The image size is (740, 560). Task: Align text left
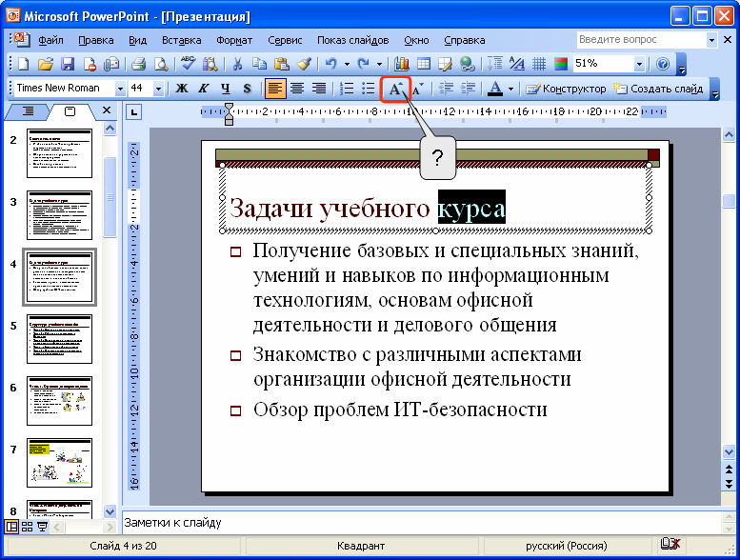coord(275,89)
